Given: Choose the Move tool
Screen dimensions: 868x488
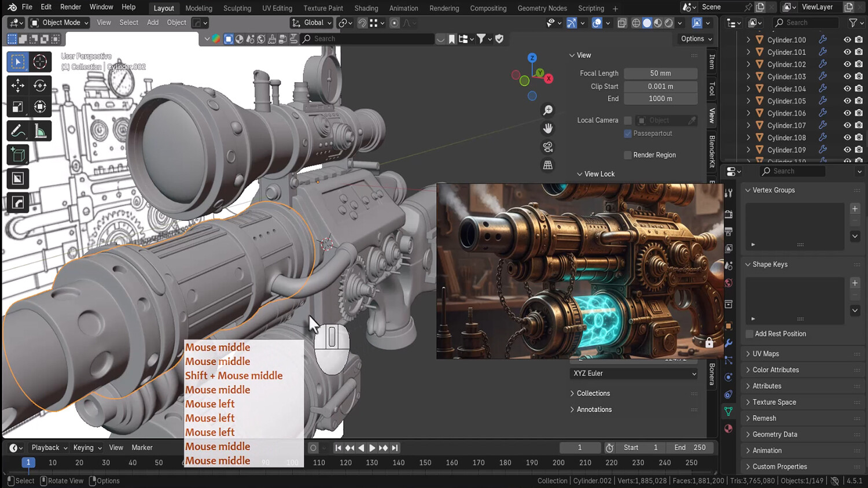Looking at the screenshot, I should click(x=18, y=86).
